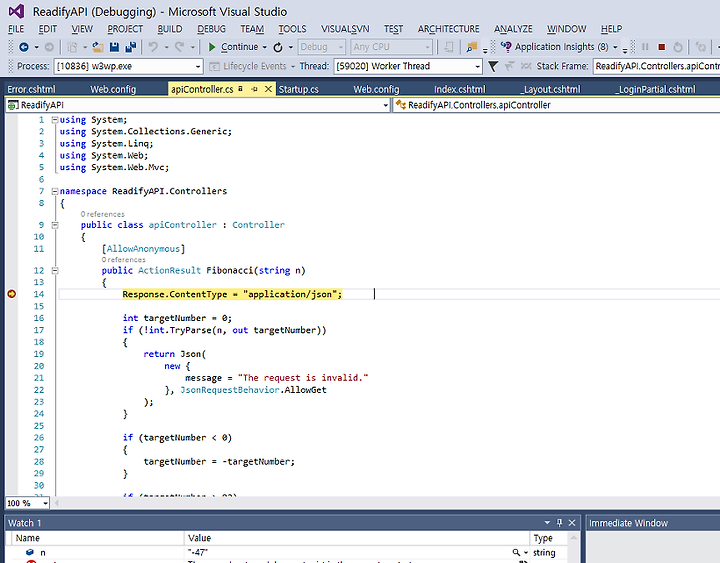720x563 pixels.
Task: Click the breakpoint marker on line 14
Action: coord(11,294)
